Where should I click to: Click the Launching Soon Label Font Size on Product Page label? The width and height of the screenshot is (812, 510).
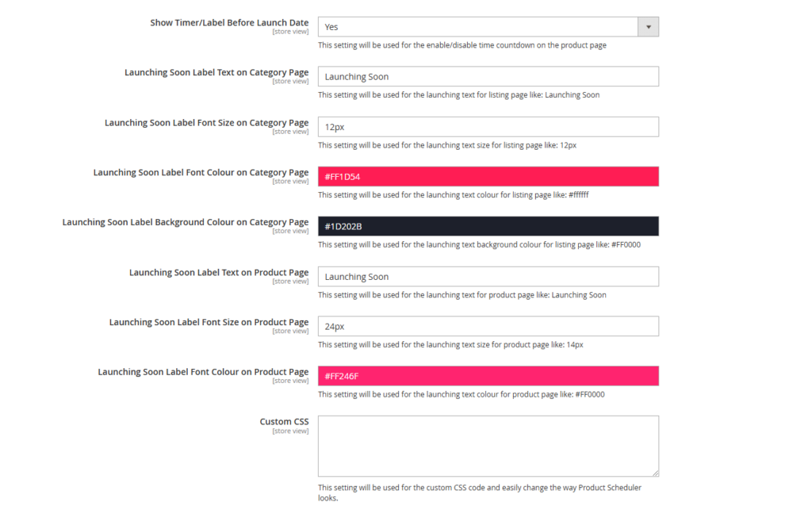[x=209, y=322]
